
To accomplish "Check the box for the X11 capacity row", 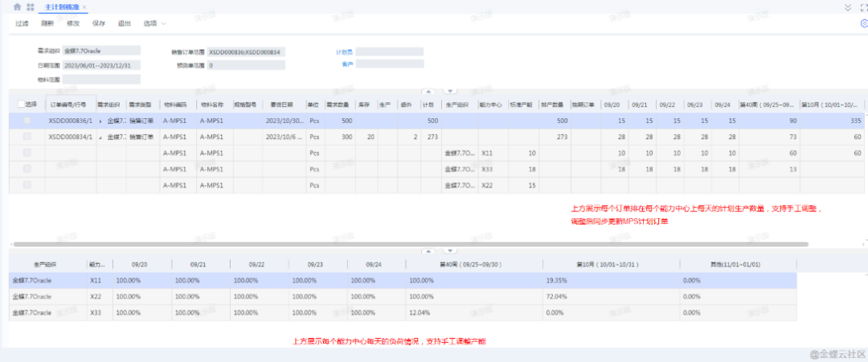I will pyautogui.click(x=27, y=153).
